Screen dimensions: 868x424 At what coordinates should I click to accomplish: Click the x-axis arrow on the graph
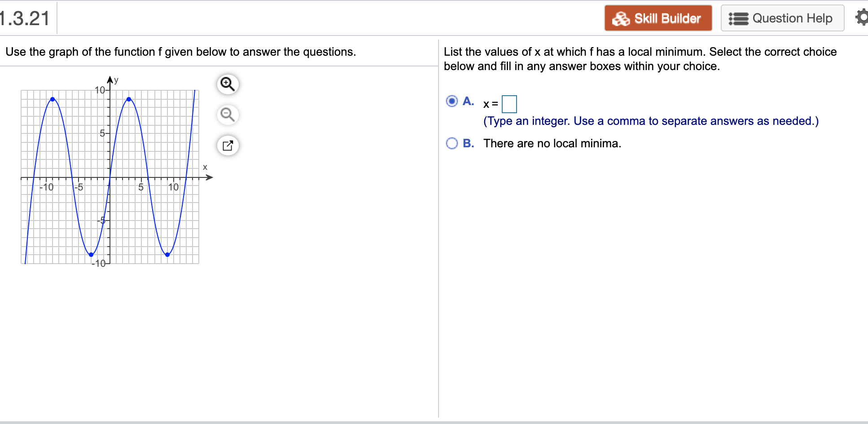pyautogui.click(x=209, y=177)
